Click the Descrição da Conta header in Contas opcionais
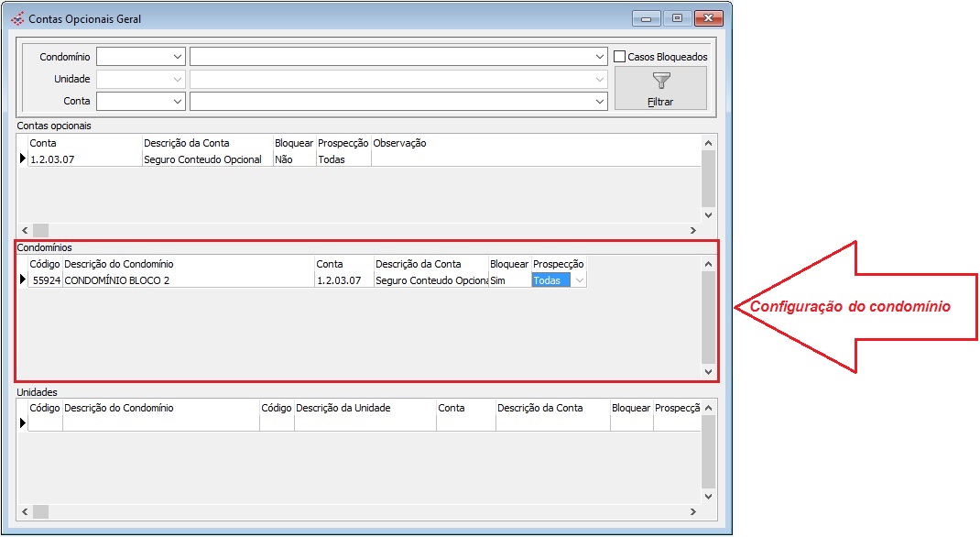The height and width of the screenshot is (537, 980). point(206,143)
